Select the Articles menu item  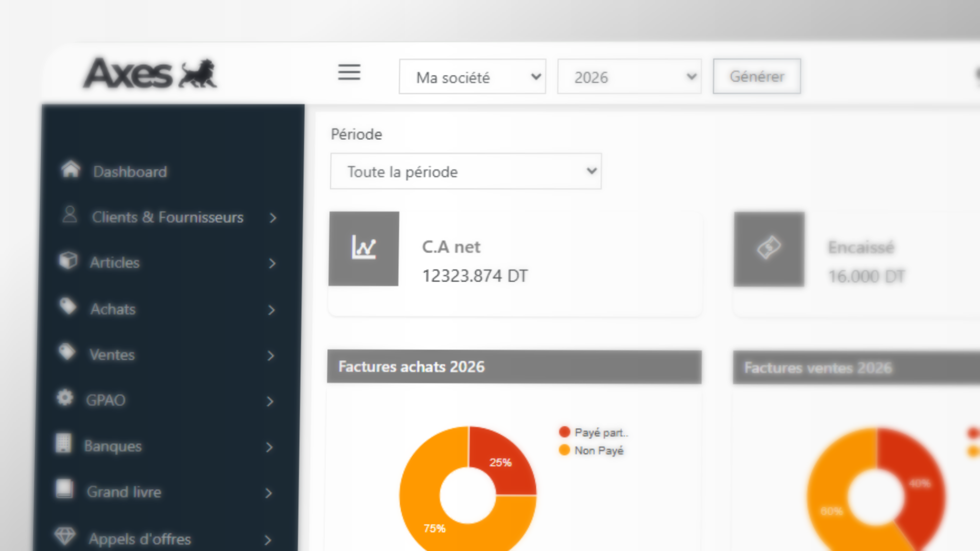[115, 263]
